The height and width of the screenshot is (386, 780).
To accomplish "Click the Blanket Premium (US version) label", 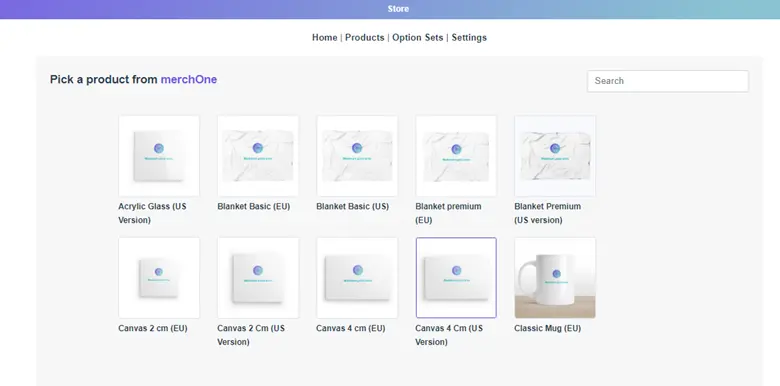I will 548,213.
